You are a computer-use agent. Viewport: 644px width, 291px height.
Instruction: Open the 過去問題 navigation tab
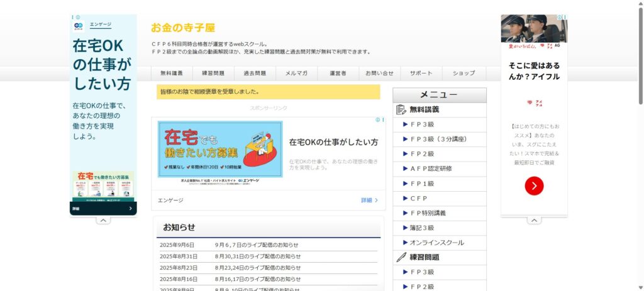[x=255, y=74]
